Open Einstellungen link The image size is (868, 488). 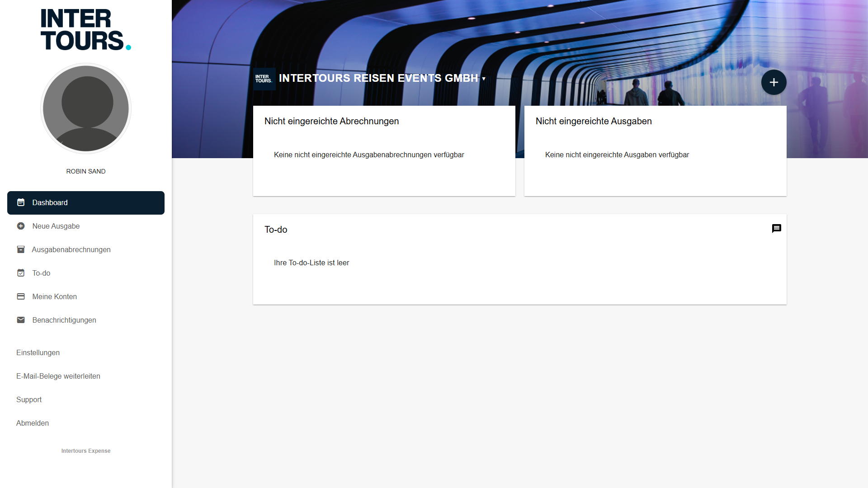(38, 352)
